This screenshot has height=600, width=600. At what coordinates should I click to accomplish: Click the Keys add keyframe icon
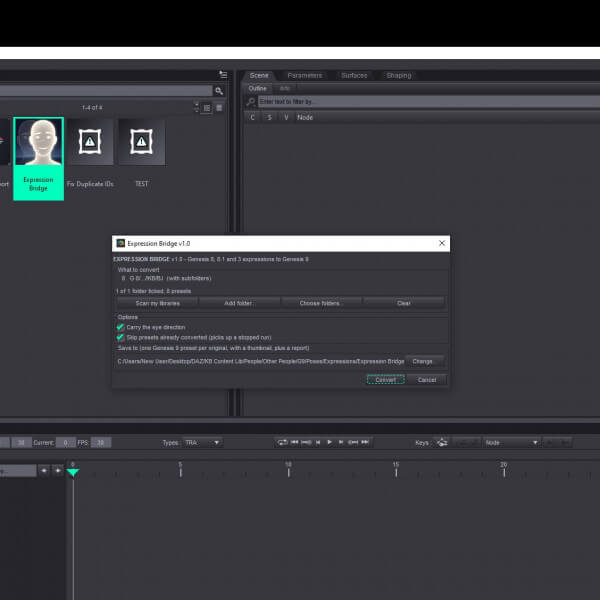(442, 442)
